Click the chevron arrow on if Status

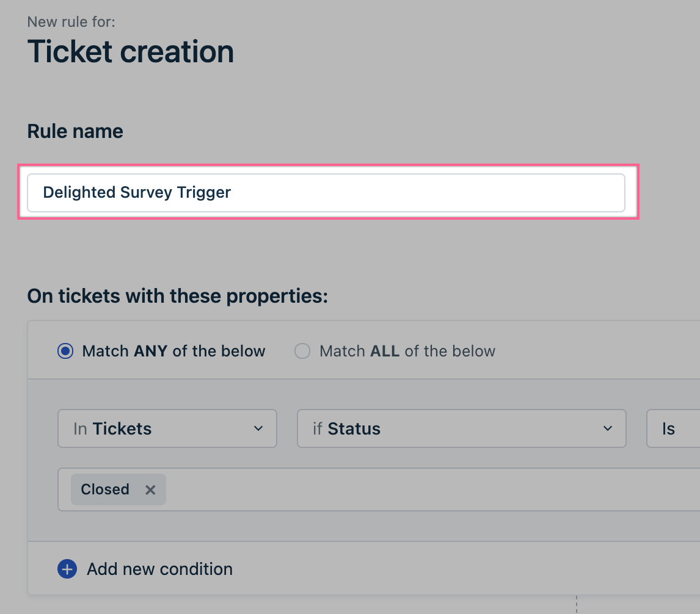pyautogui.click(x=608, y=428)
